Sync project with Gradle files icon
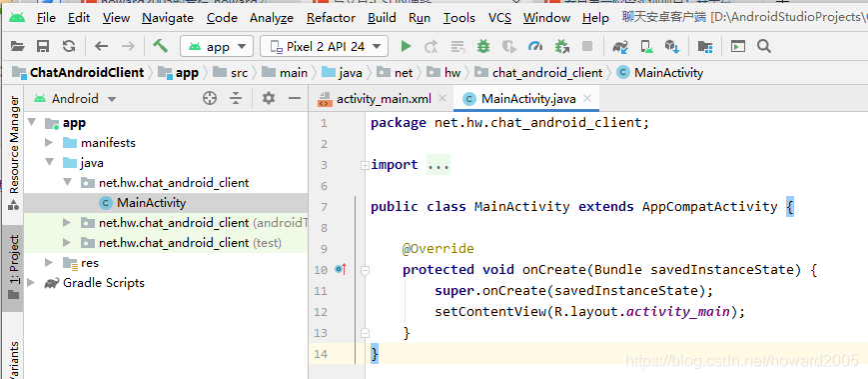Screen dimensions: 868x379 pos(620,47)
